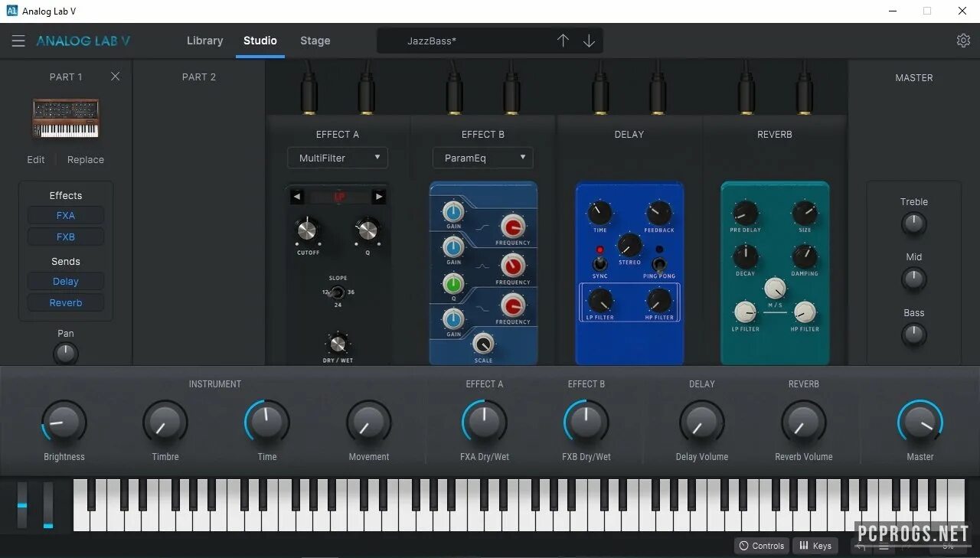
Task: Remove Part 1 with the X icon
Action: click(115, 77)
